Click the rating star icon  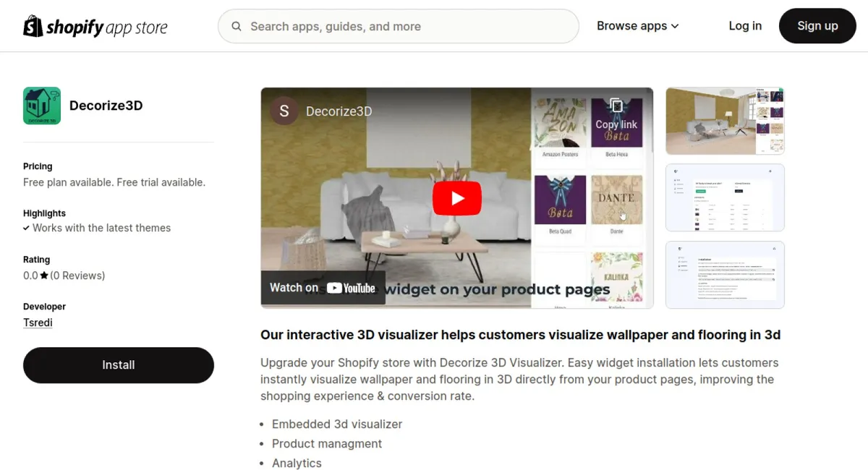tap(44, 275)
